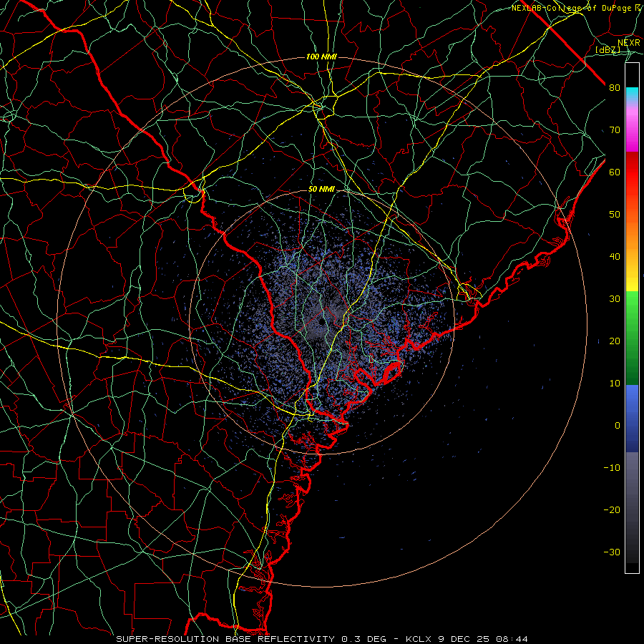Click the 'SUPER-RESOLUTION BASE REFLECTIVITY' caption text

[x=225, y=639]
